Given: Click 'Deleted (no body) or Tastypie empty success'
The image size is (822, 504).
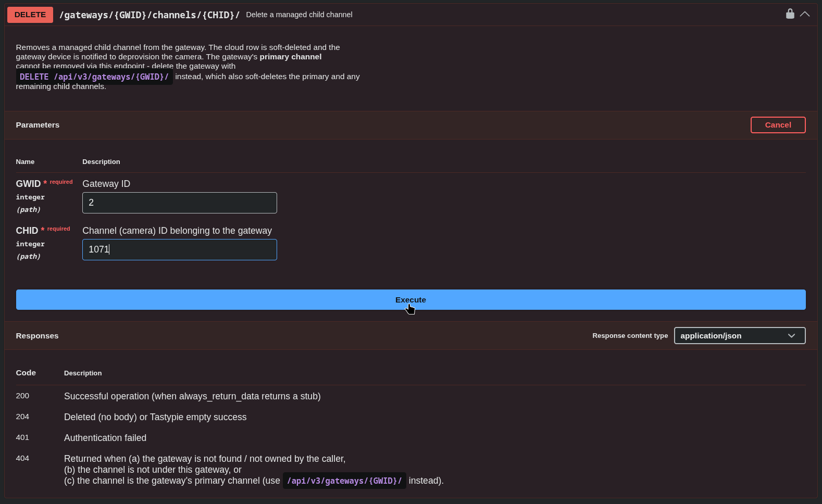Looking at the screenshot, I should coord(155,417).
